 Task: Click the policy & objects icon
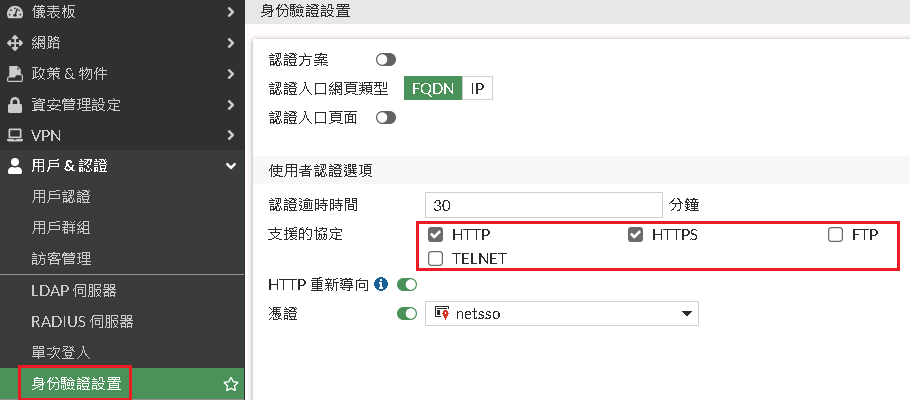[15, 74]
